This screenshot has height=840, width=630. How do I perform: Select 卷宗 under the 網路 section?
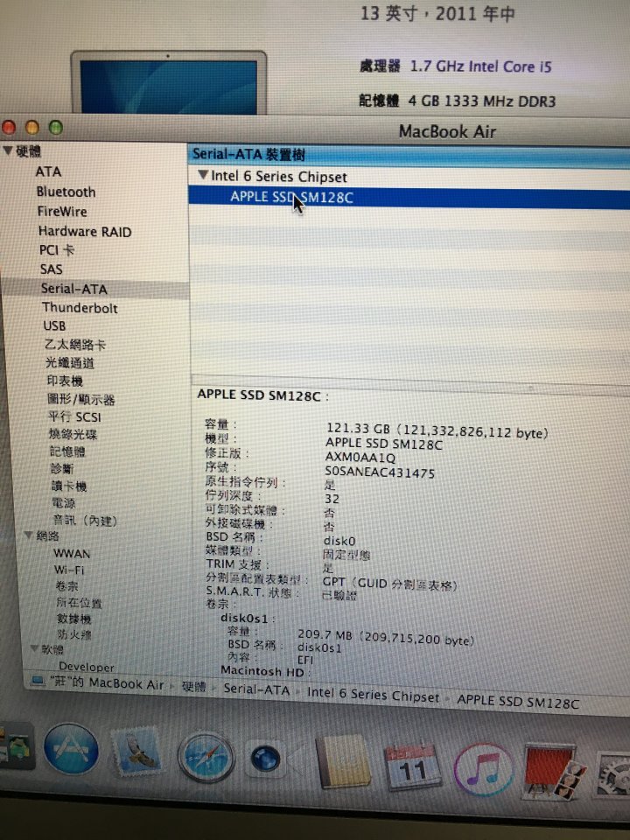[67, 586]
